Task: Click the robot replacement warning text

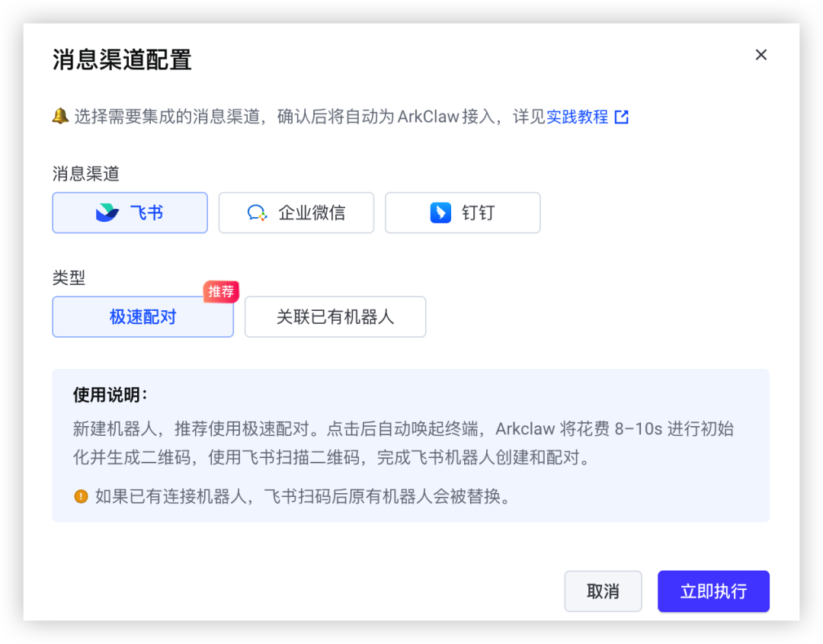Action: click(303, 496)
